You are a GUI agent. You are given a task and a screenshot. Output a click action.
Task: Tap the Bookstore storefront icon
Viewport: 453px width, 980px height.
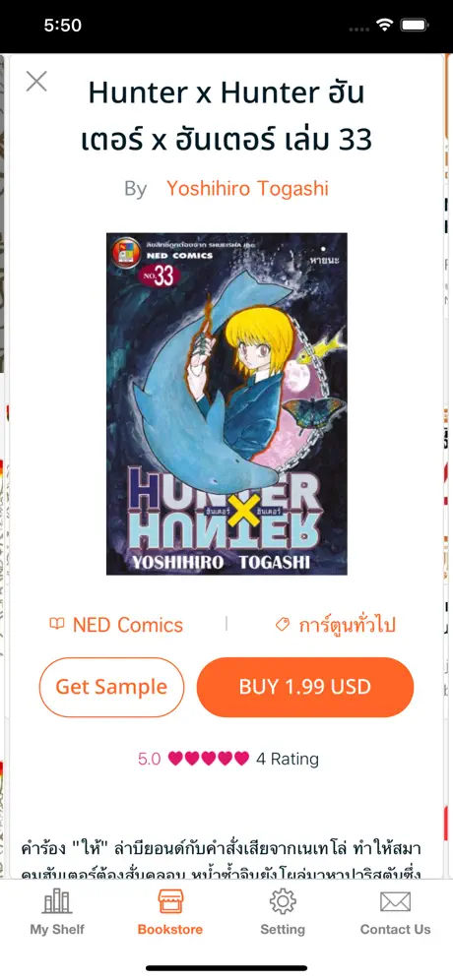click(x=170, y=901)
